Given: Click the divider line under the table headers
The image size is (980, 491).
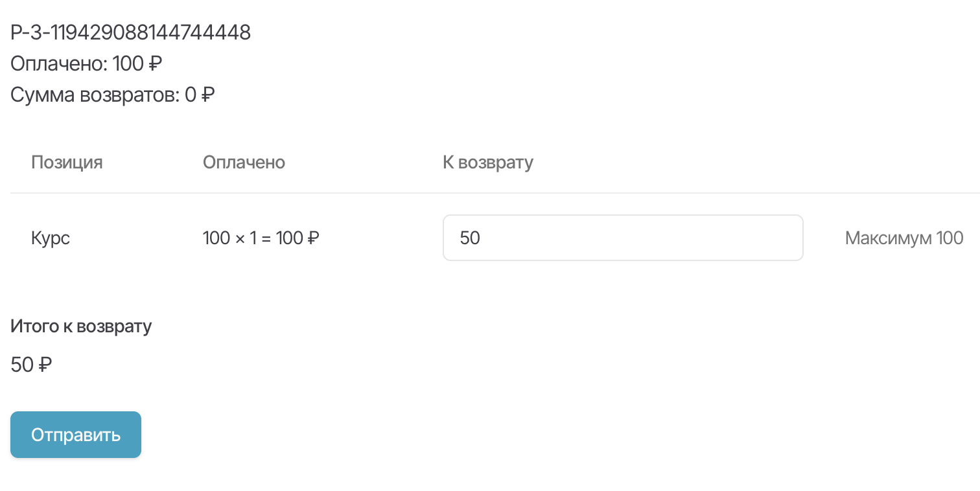Looking at the screenshot, I should pos(493,193).
